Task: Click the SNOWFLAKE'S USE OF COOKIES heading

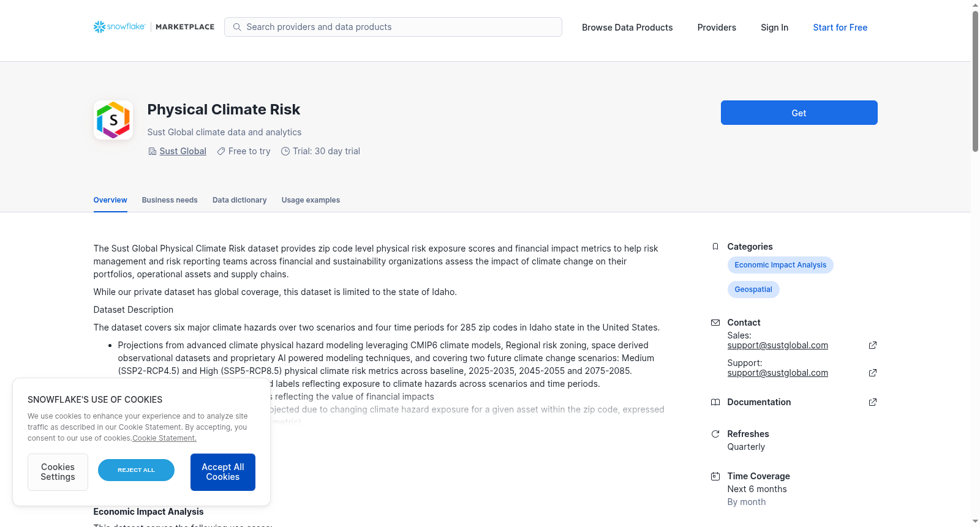Action: pos(95,400)
